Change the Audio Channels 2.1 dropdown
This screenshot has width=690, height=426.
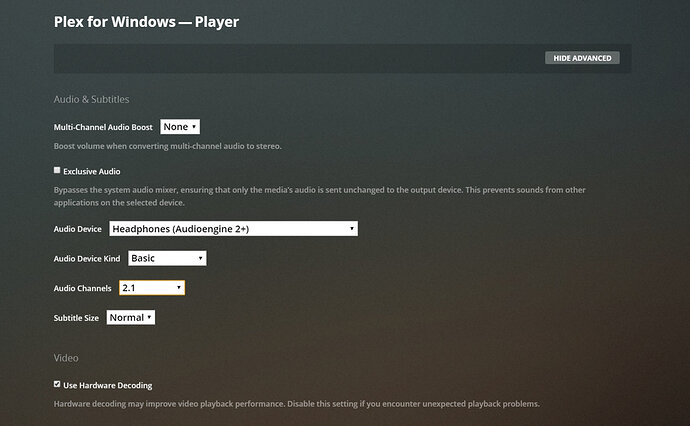(152, 288)
